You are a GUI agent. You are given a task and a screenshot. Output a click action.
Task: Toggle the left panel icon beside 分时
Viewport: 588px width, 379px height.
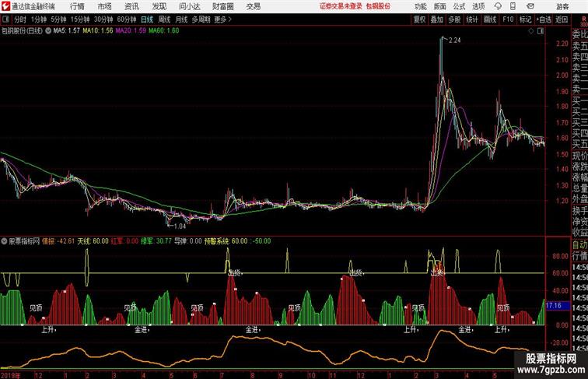[x=5, y=19]
